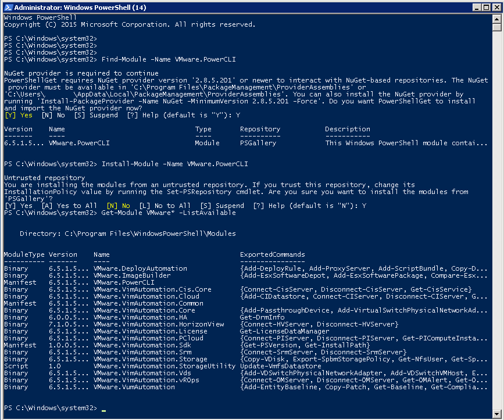Click the 'VMware.VumAutomation' module name

coord(134,387)
